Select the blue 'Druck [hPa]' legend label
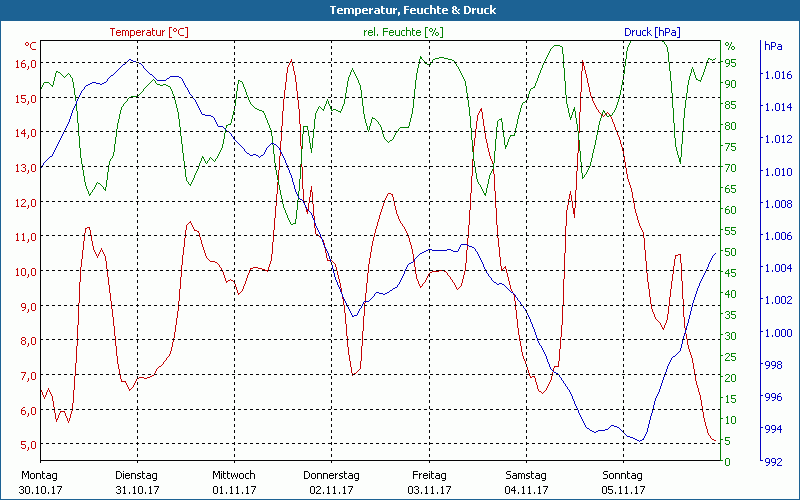The image size is (800, 500). (x=652, y=32)
